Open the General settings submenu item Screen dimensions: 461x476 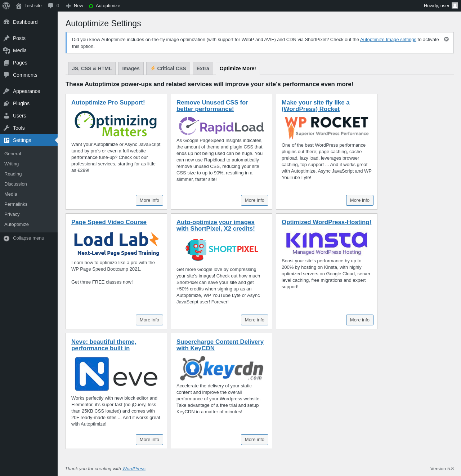[13, 154]
